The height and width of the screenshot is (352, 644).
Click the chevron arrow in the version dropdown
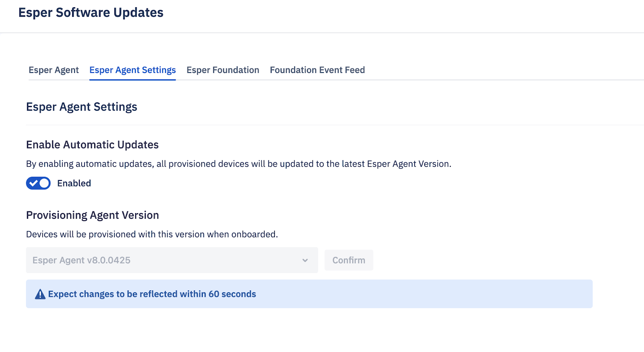click(x=305, y=260)
